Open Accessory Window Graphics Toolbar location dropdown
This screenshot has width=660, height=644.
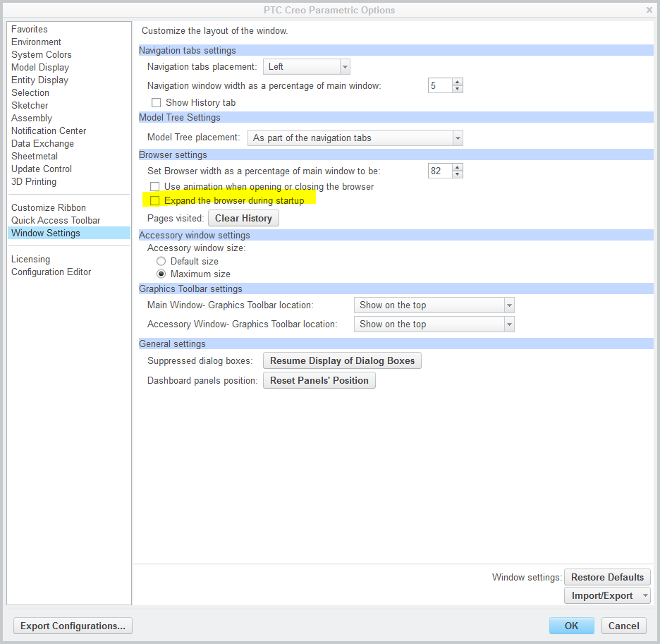pos(434,324)
